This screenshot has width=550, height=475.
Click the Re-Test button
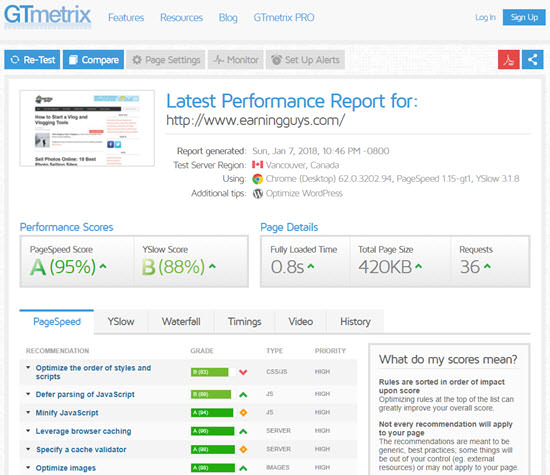click(32, 60)
